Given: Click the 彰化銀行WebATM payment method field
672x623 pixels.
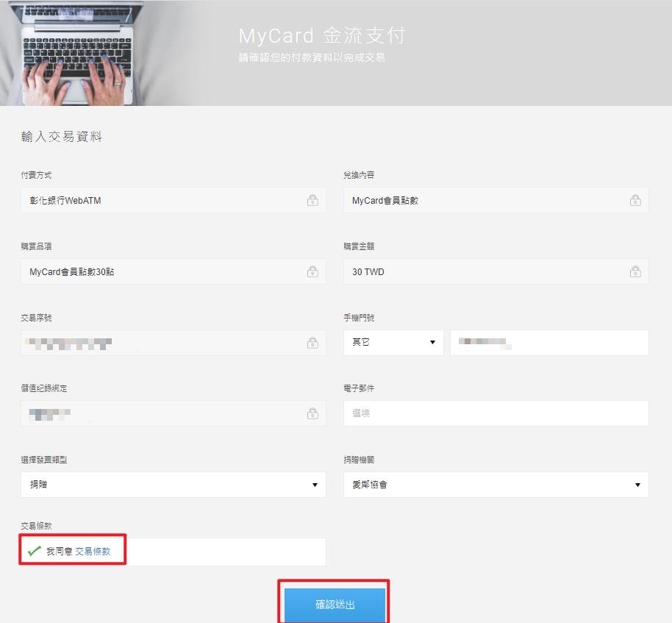Looking at the screenshot, I should pyautogui.click(x=162, y=200).
